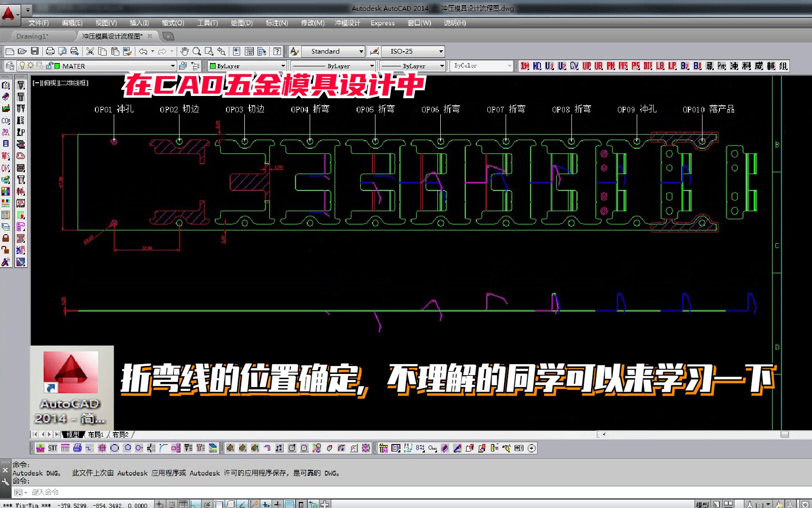
Task: Save the current drawing
Action: coord(34,51)
